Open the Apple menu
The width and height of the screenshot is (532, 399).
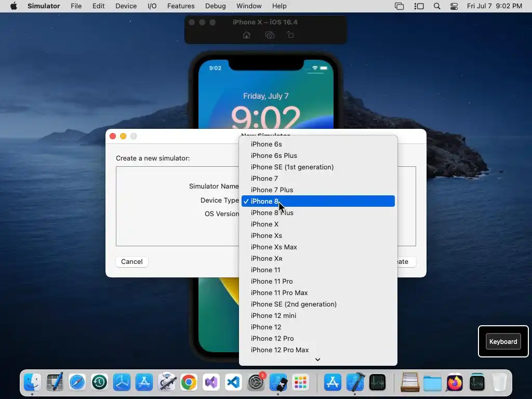click(14, 6)
